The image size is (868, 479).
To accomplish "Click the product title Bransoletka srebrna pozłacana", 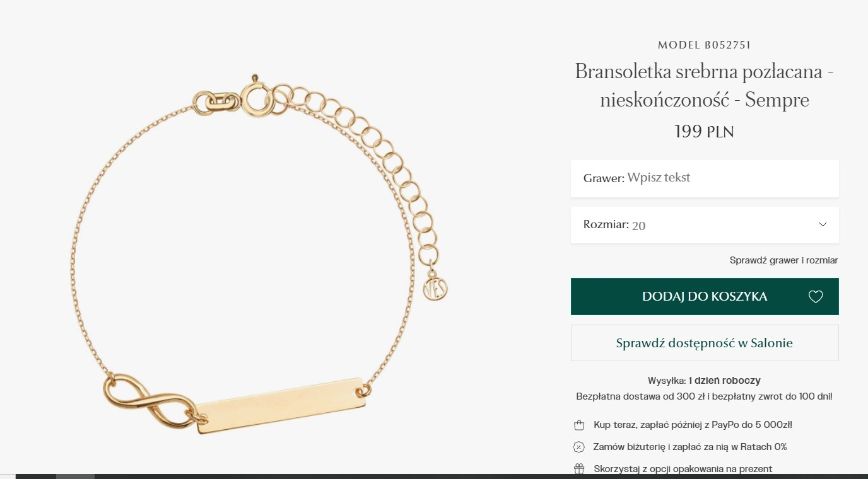I will tap(705, 86).
